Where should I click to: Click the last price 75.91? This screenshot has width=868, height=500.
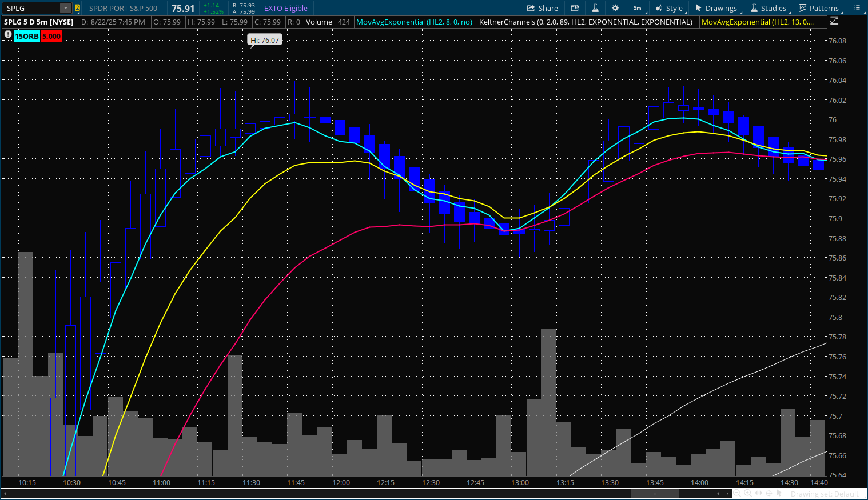[183, 9]
